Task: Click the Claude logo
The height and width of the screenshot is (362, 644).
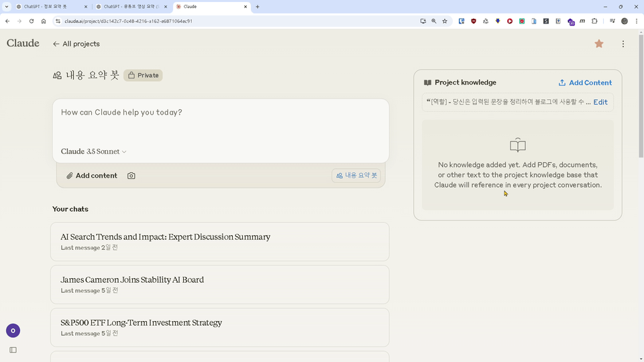Action: coord(23,43)
